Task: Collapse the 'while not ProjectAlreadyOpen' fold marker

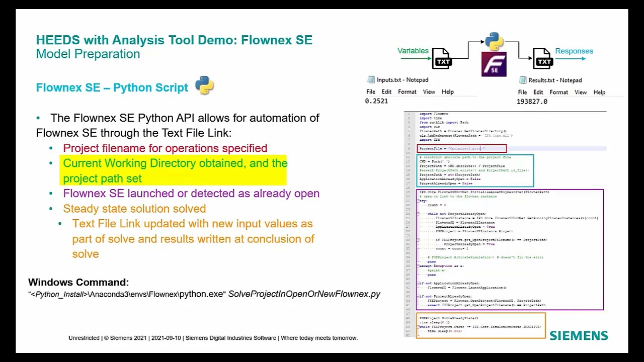Action: pos(418,214)
